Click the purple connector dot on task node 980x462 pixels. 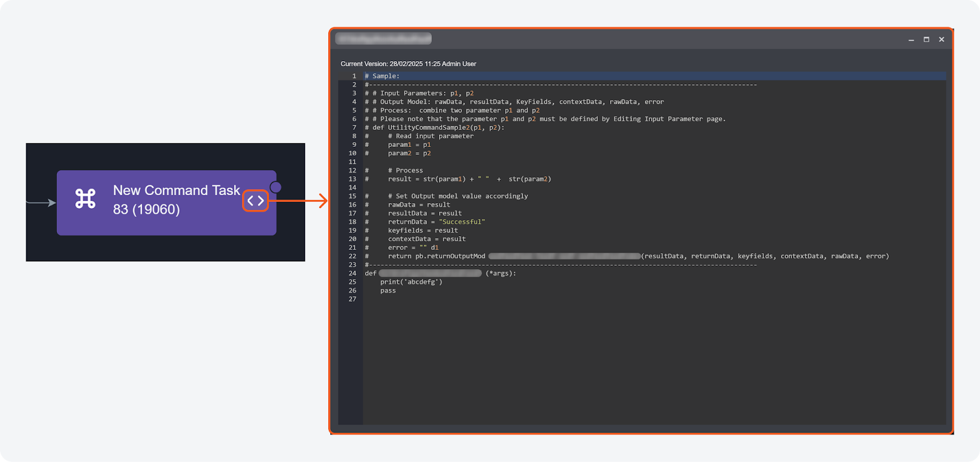[276, 187]
